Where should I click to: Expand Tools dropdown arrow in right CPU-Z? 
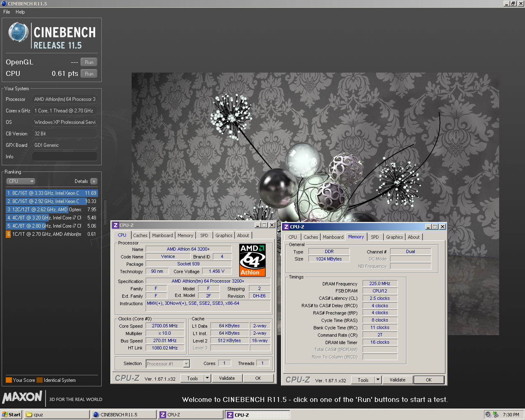[378, 380]
